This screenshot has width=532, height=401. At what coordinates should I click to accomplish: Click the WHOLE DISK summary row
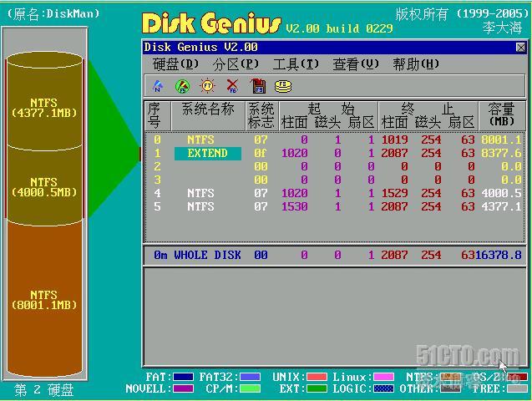334,255
